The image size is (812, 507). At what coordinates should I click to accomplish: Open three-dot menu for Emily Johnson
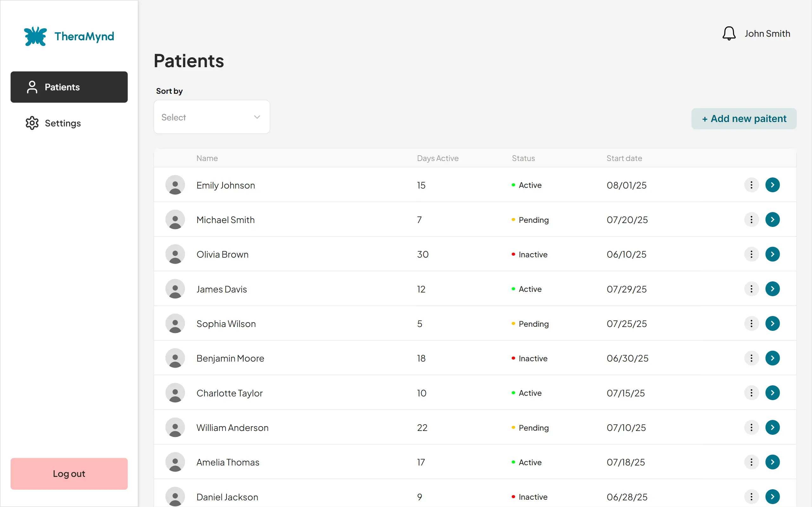click(751, 185)
